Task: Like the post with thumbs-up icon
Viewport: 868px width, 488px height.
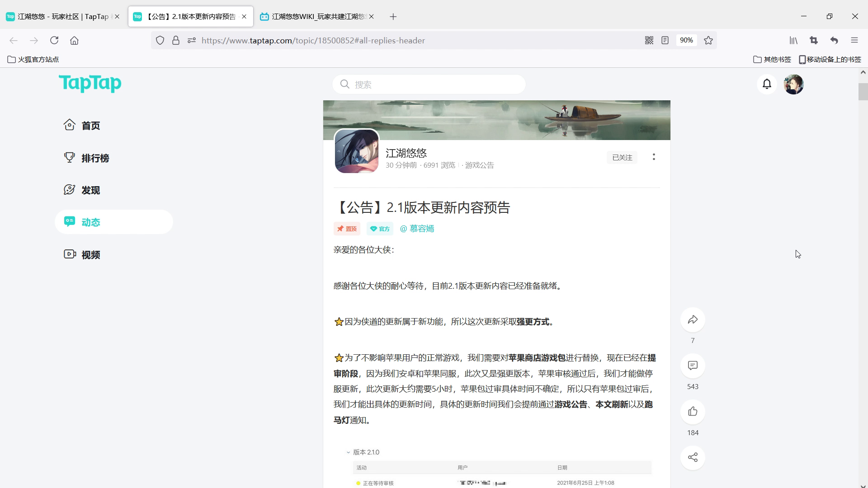Action: pyautogui.click(x=693, y=412)
